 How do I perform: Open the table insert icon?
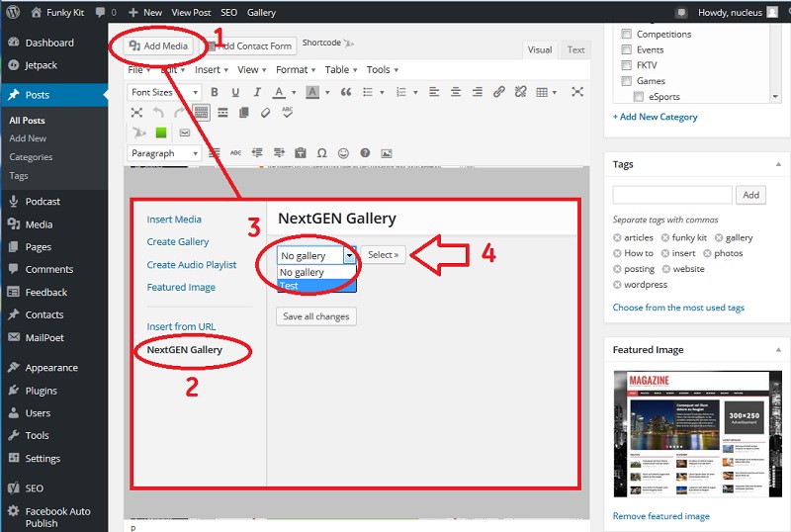coord(542,92)
